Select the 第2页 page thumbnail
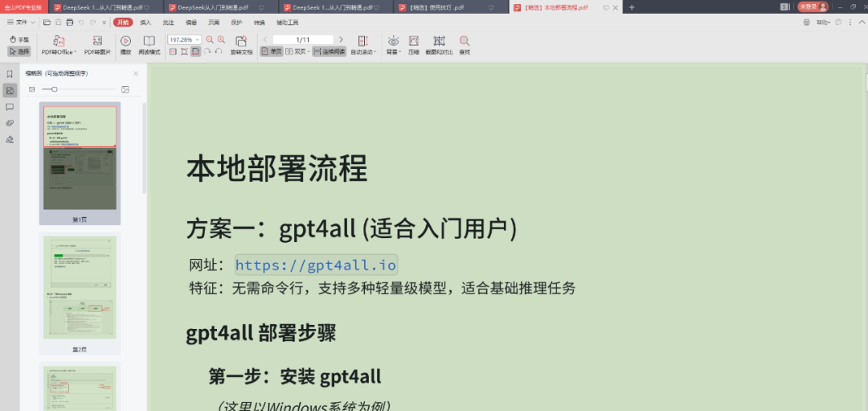The height and width of the screenshot is (411, 868). pos(80,294)
